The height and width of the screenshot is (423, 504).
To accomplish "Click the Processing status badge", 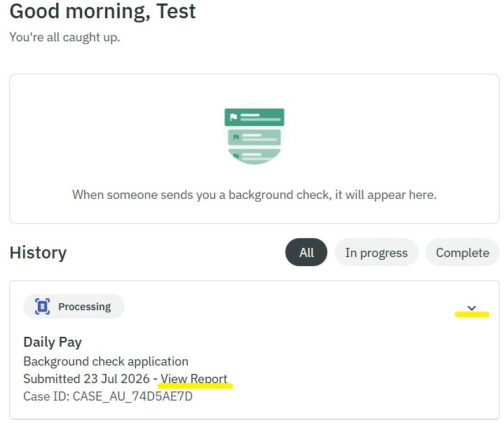I will point(74,307).
